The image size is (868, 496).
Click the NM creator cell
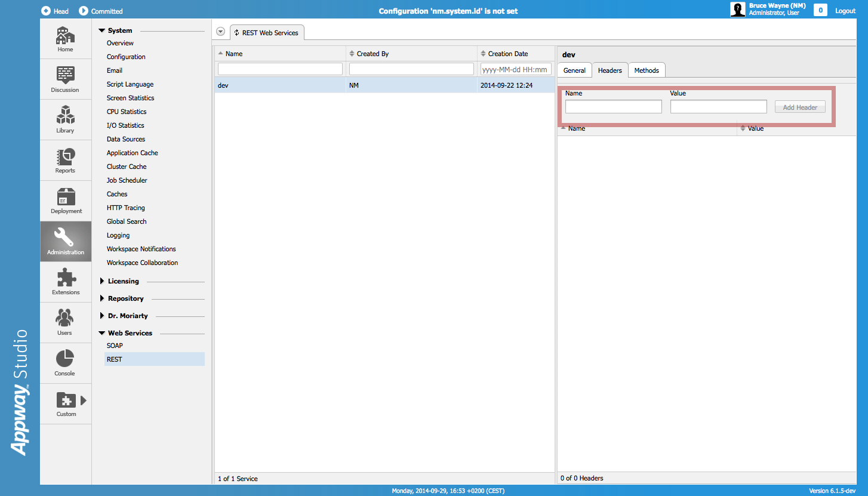pyautogui.click(x=411, y=86)
